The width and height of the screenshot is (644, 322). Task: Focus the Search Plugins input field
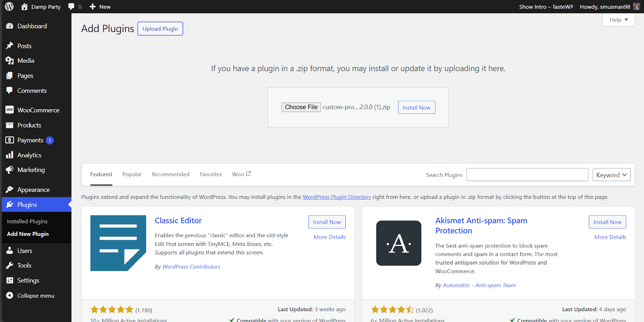coord(527,175)
